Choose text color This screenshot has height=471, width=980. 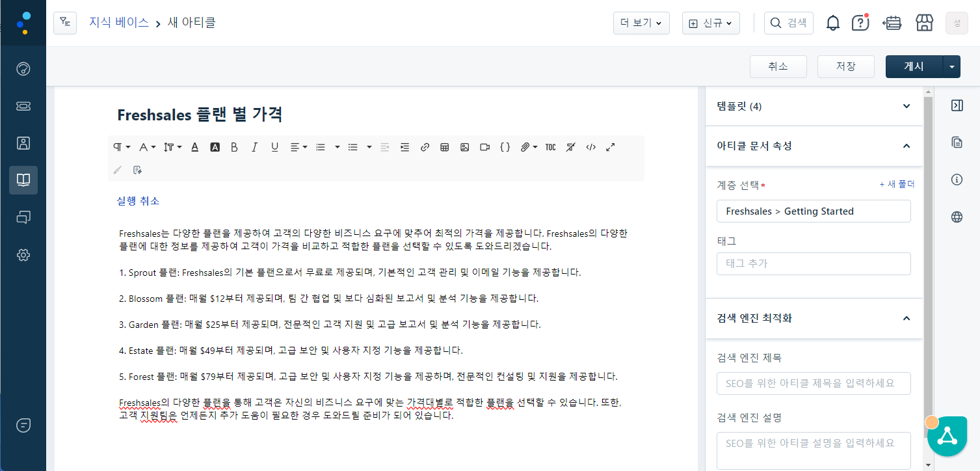(194, 147)
